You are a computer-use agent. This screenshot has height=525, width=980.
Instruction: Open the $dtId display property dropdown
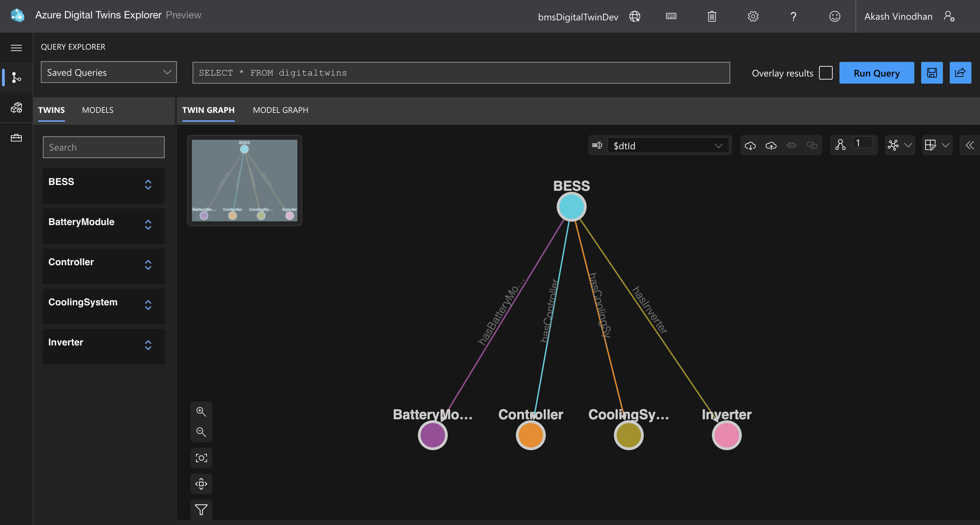click(668, 146)
